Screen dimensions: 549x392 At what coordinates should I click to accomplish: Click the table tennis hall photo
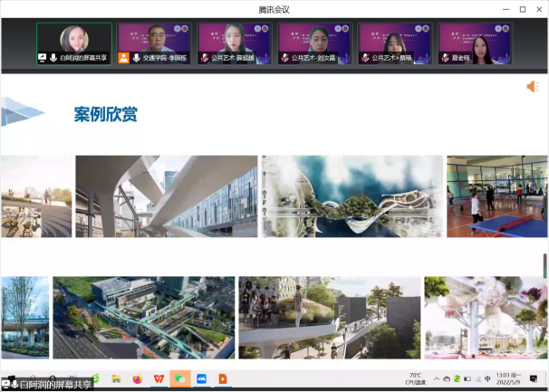pyautogui.click(x=496, y=196)
